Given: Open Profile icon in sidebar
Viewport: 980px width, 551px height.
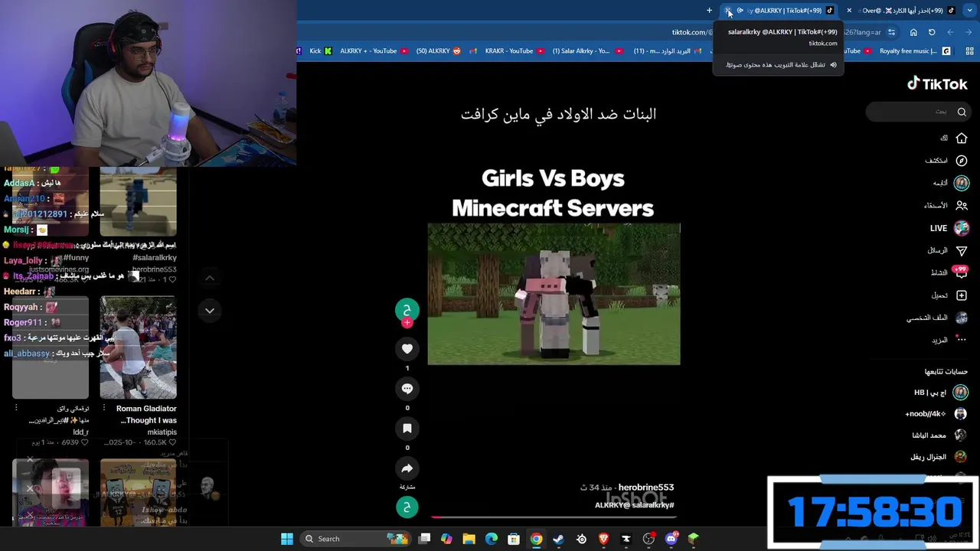Looking at the screenshot, I should [962, 318].
